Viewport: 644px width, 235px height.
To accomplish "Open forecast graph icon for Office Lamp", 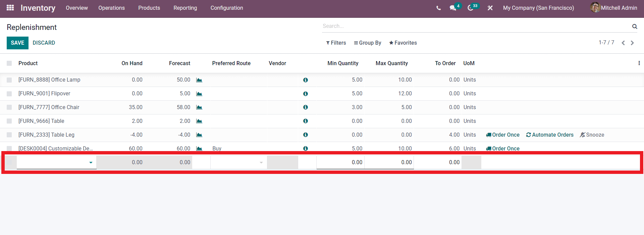I will click(199, 80).
